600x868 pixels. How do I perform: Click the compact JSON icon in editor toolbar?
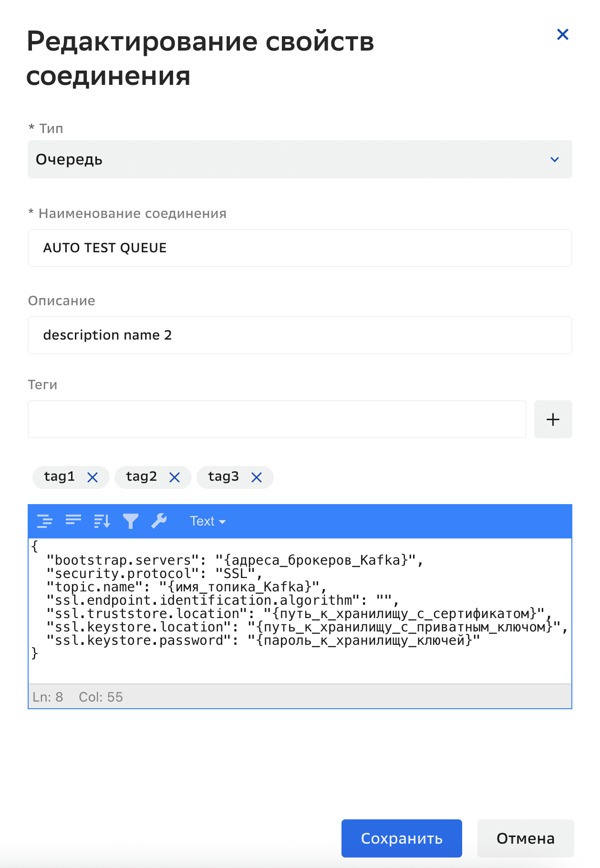[x=73, y=521]
